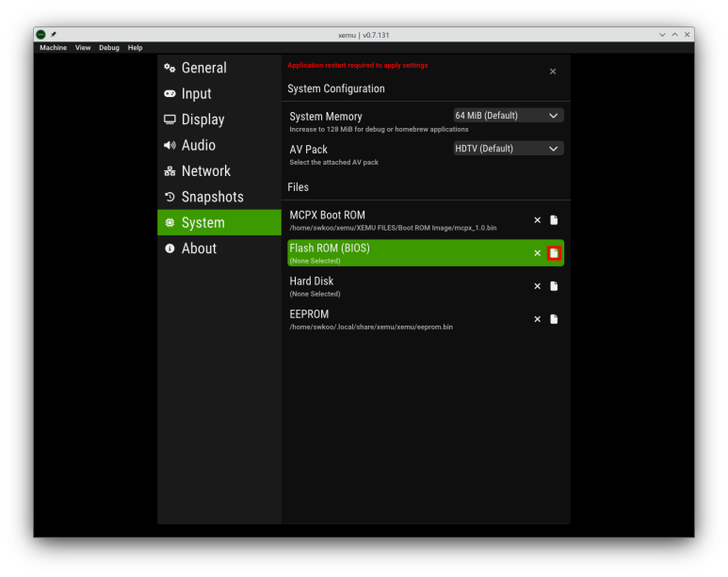Browse for MCPX Boot ROM file
Image resolution: width=728 pixels, height=577 pixels.
pyautogui.click(x=554, y=220)
